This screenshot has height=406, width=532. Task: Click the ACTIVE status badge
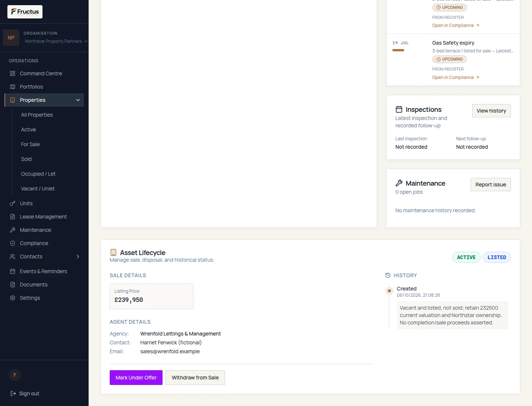point(466,257)
